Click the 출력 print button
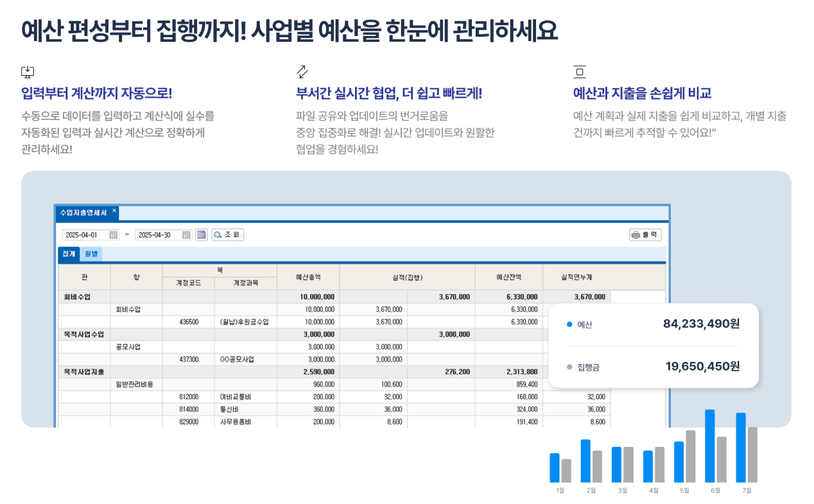Viewport: 814px width, 504px height. click(645, 235)
